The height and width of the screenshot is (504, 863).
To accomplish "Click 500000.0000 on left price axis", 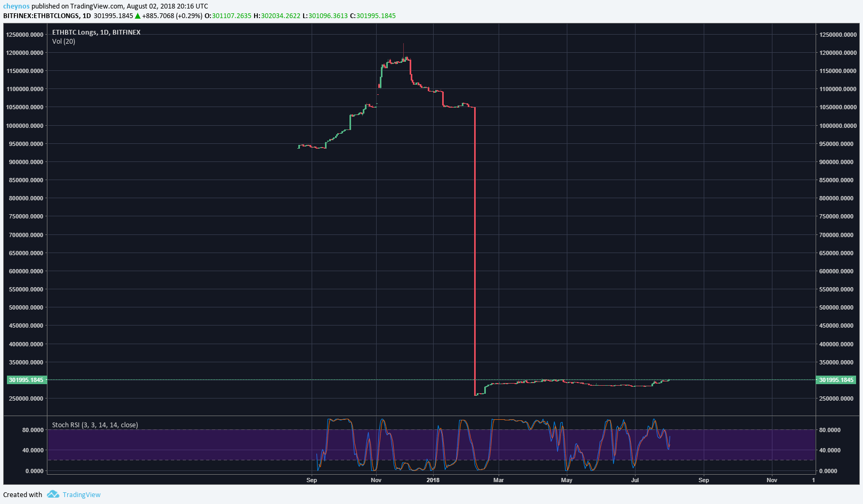I will coord(26,307).
